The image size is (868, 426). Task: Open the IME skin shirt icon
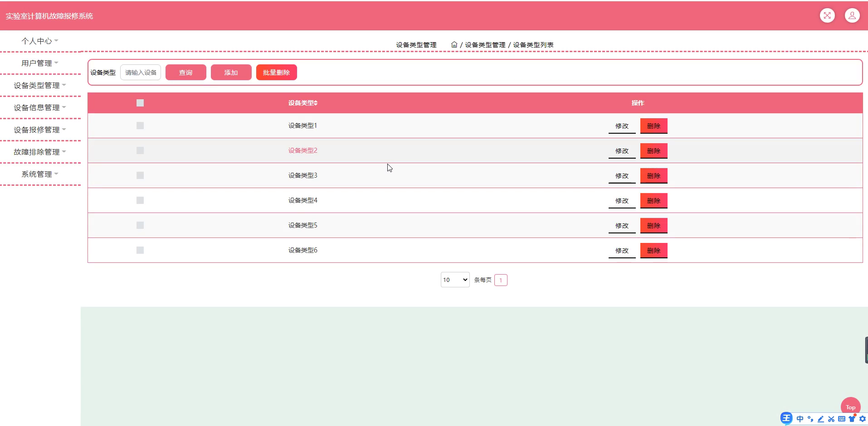click(x=852, y=418)
